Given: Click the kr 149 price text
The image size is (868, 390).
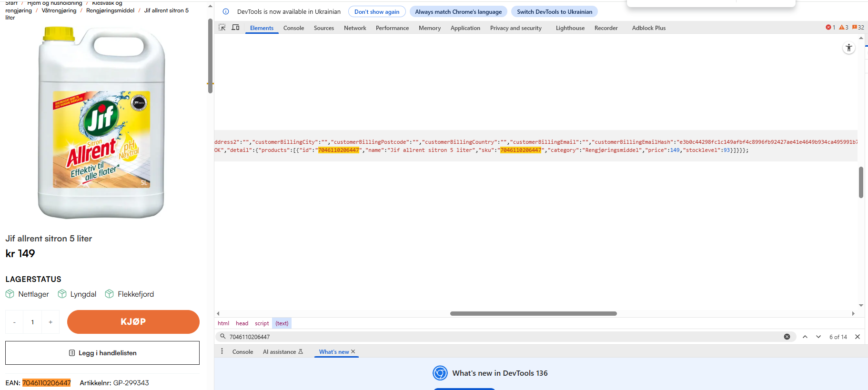Looking at the screenshot, I should click(20, 253).
